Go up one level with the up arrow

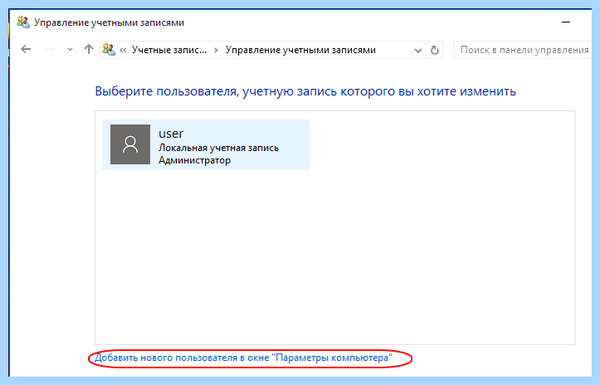coord(89,49)
